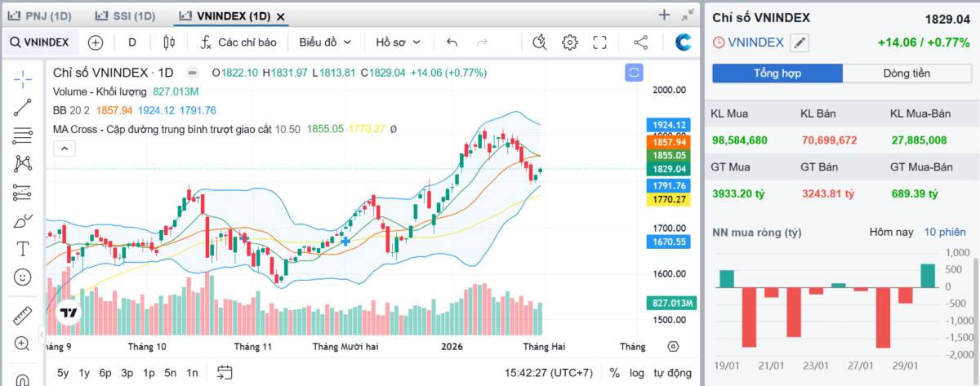Activate the zoom in tool

click(23, 344)
